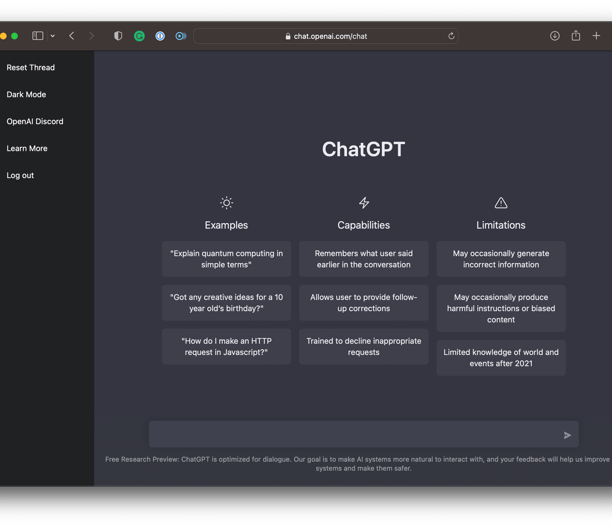Screen dimensions: 612x528
Task: Click the ChatGPT heading
Action: click(x=363, y=149)
